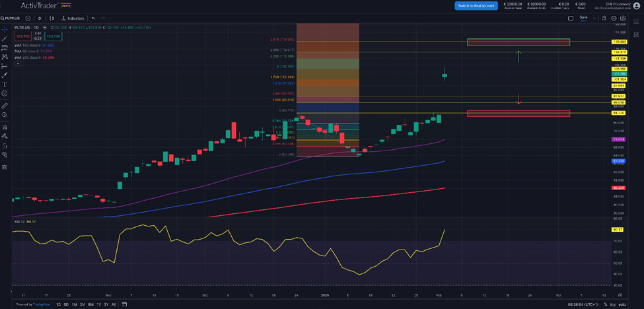This screenshot has height=309, width=644.
Task: Open the Indicators menu button
Action: 73,18
